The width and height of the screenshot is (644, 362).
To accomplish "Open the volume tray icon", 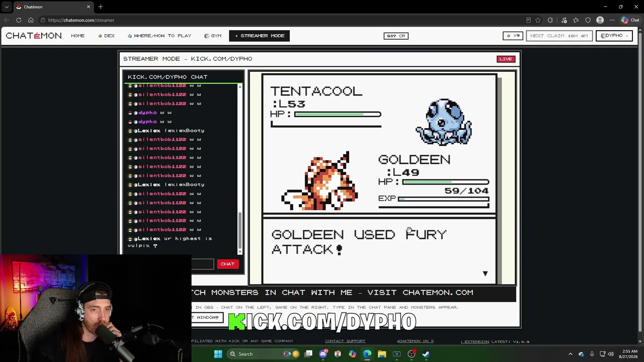I will [612, 354].
